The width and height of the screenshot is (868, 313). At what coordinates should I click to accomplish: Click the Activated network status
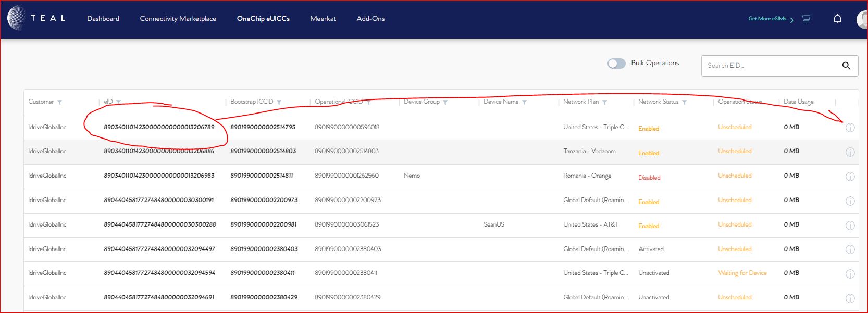pyautogui.click(x=651, y=249)
